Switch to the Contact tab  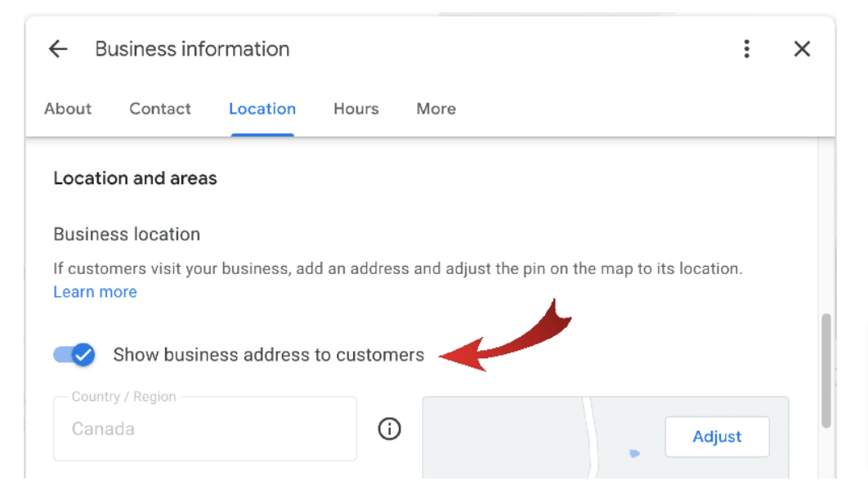point(159,109)
